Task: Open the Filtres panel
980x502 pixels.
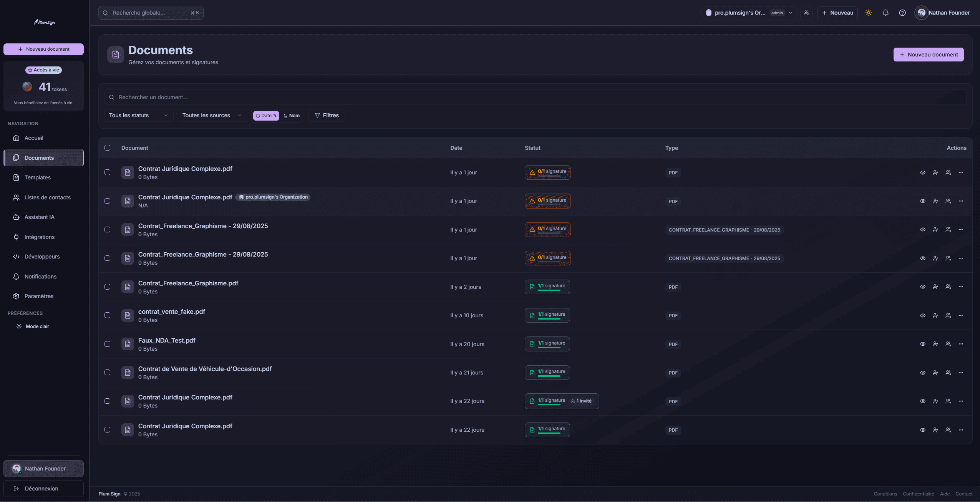Action: tap(327, 116)
